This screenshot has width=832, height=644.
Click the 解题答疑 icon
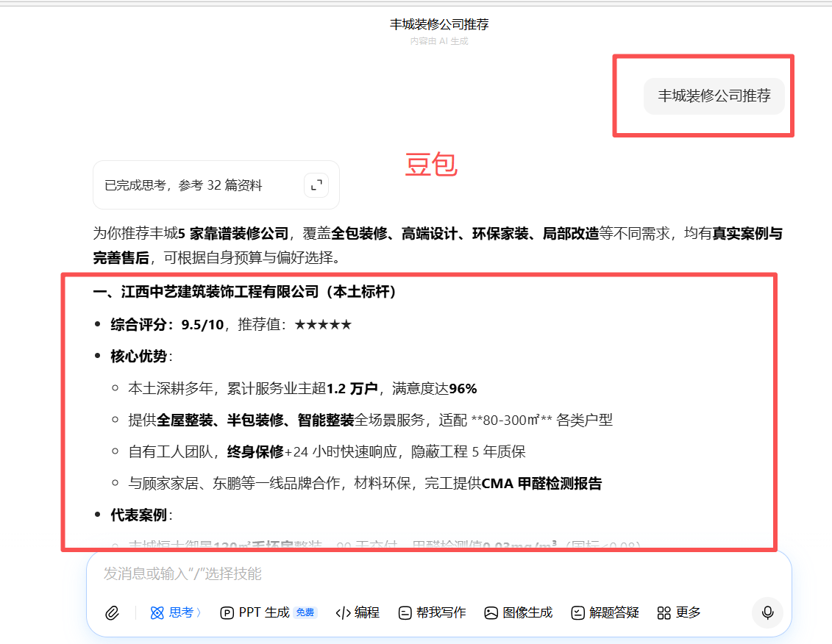tap(577, 613)
